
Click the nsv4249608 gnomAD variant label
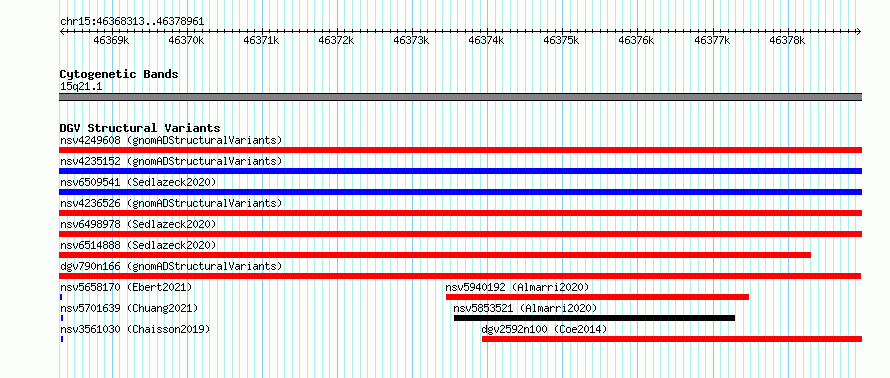(x=171, y=140)
